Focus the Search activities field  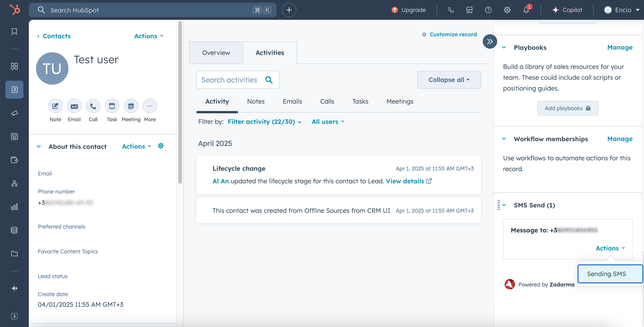tap(229, 80)
